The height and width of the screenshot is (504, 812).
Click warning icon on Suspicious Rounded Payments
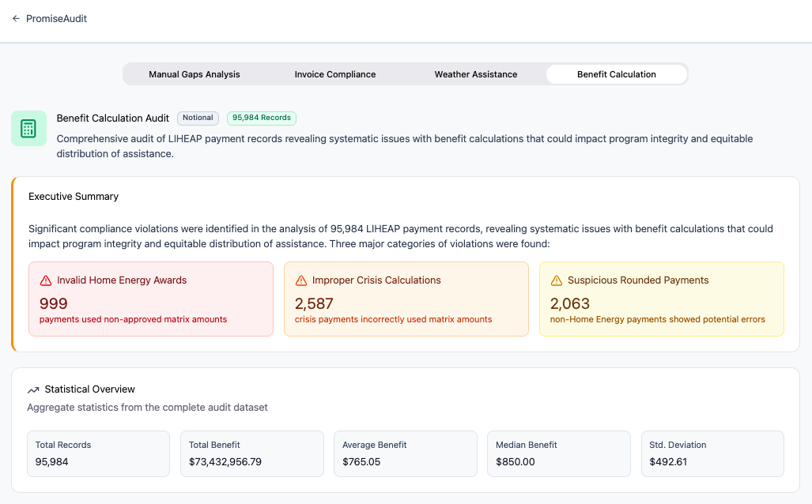[557, 280]
